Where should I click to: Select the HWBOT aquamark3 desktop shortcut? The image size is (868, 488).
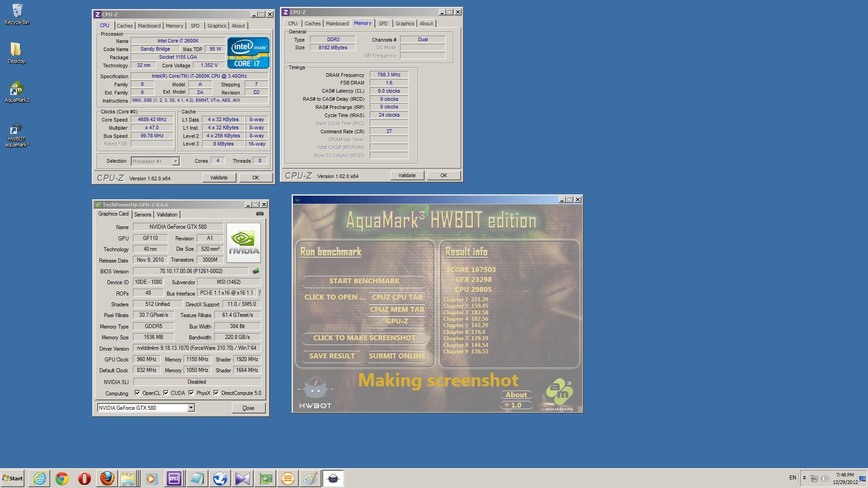[x=17, y=134]
